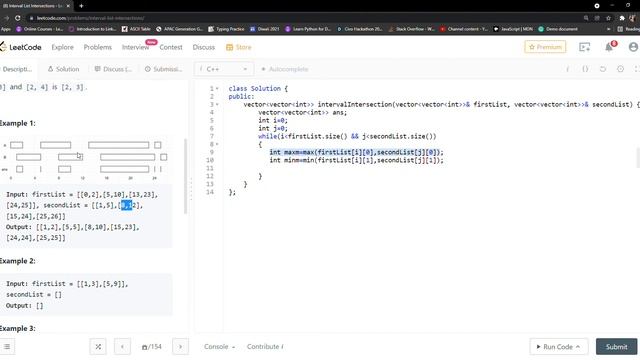
Task: Open the notifications bell
Action: [609, 47]
